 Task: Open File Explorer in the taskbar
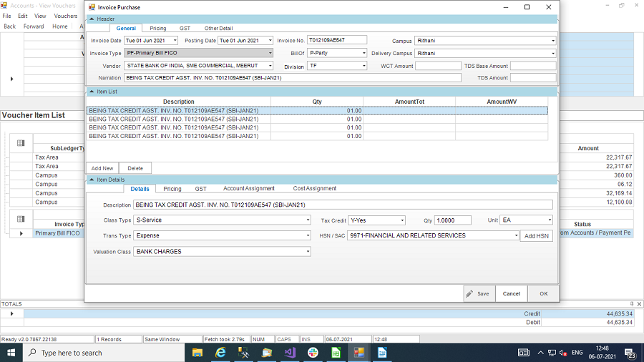(x=267, y=353)
